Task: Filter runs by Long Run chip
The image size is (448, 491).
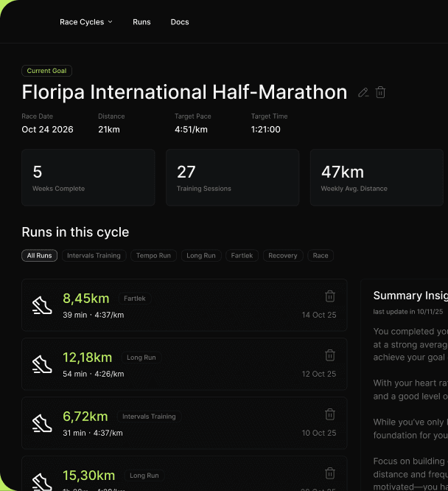Action: (201, 256)
